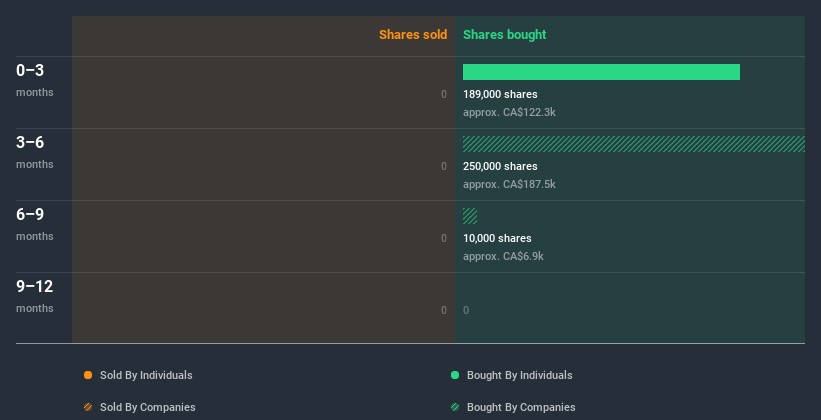
Task: Click the 6–9 months row label
Action: tap(35, 224)
